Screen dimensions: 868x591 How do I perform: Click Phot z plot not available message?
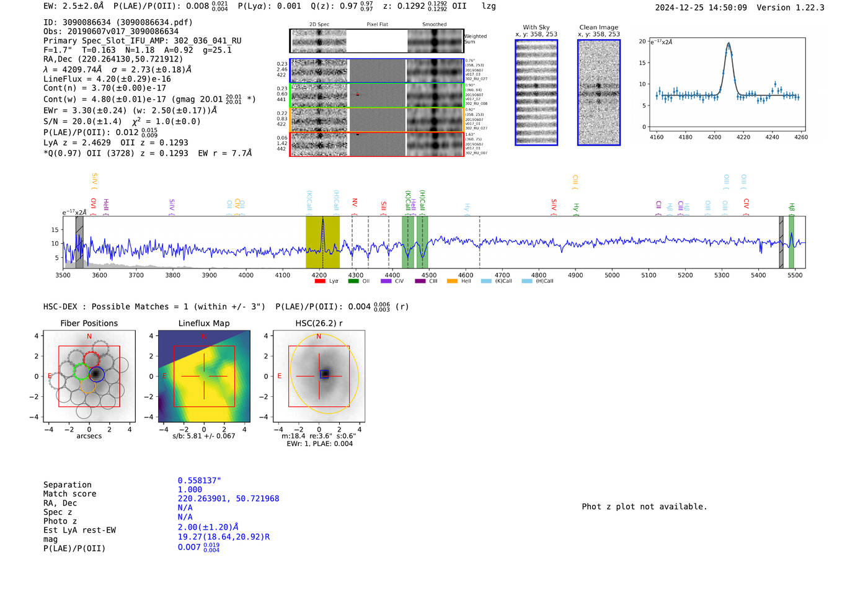[x=644, y=507]
